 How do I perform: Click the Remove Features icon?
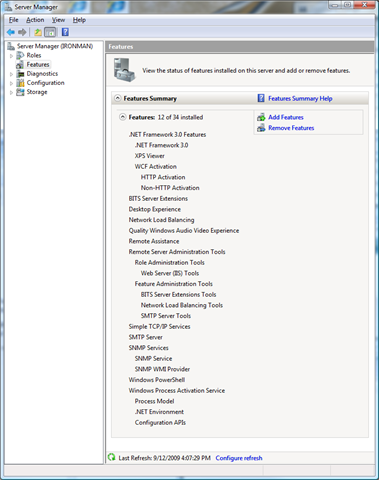pyautogui.click(x=261, y=128)
